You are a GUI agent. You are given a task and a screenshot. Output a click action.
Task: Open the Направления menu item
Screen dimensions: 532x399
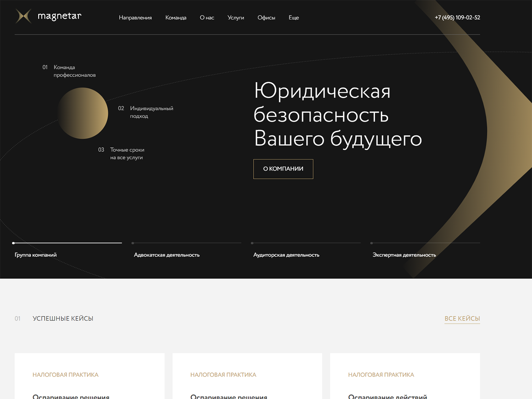[135, 18]
